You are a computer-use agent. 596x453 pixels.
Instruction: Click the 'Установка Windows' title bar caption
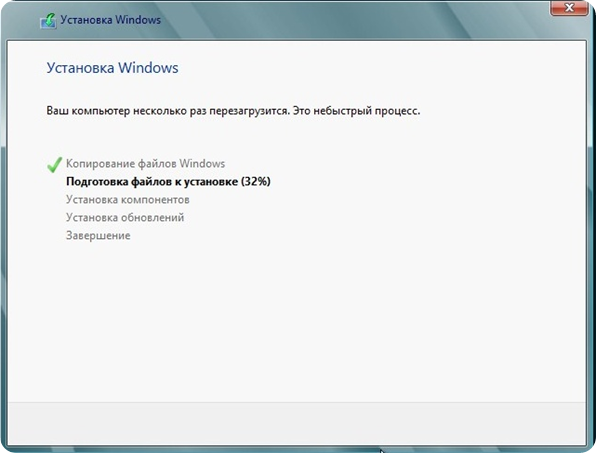[111, 20]
